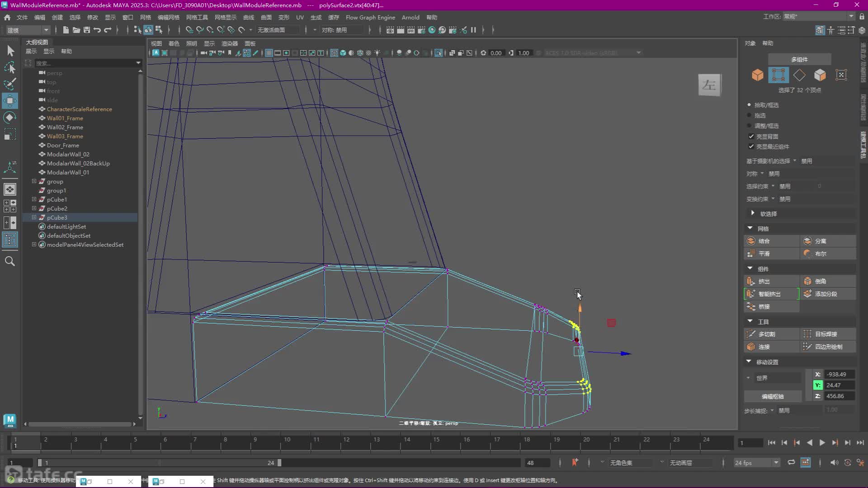Click the Target Weld (目标焊接) tool
Image resolution: width=868 pixels, height=488 pixels.
coord(826,334)
